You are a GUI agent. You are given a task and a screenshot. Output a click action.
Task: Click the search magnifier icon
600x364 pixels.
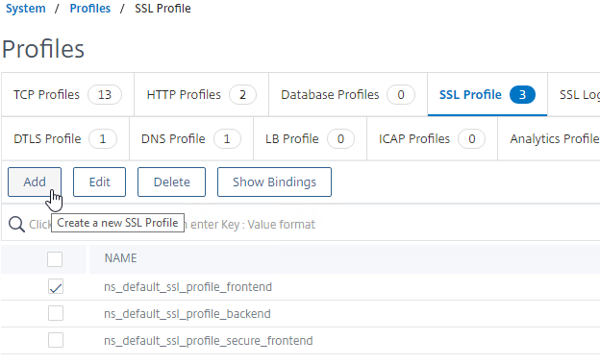pyautogui.click(x=16, y=224)
